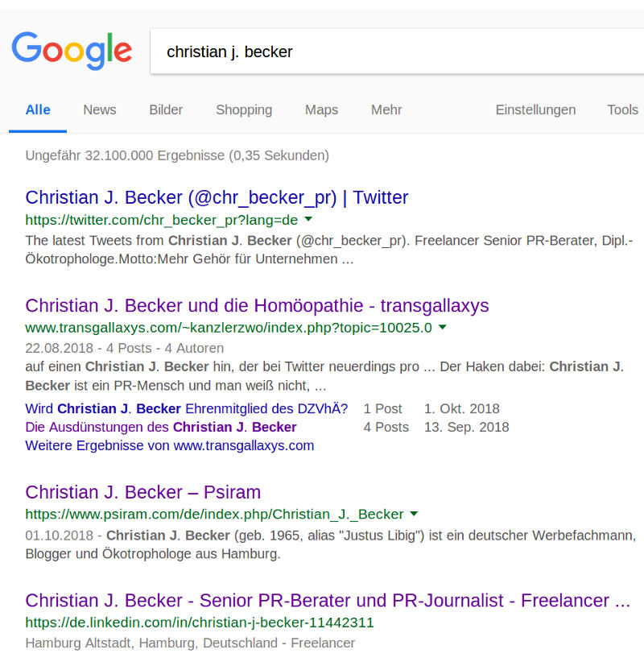Click into the search field with query text
The height and width of the screenshot is (666, 644).
click(397, 52)
